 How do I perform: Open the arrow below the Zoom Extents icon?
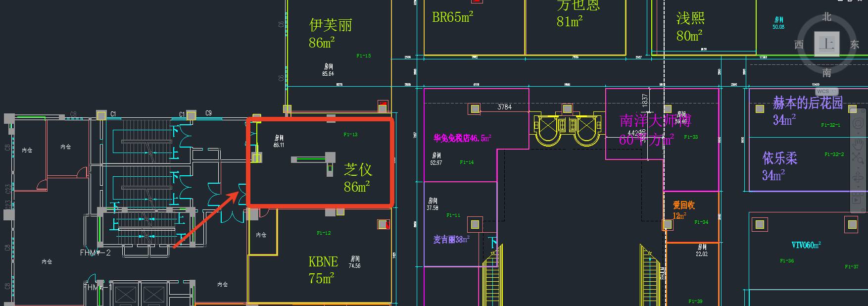coord(859,167)
